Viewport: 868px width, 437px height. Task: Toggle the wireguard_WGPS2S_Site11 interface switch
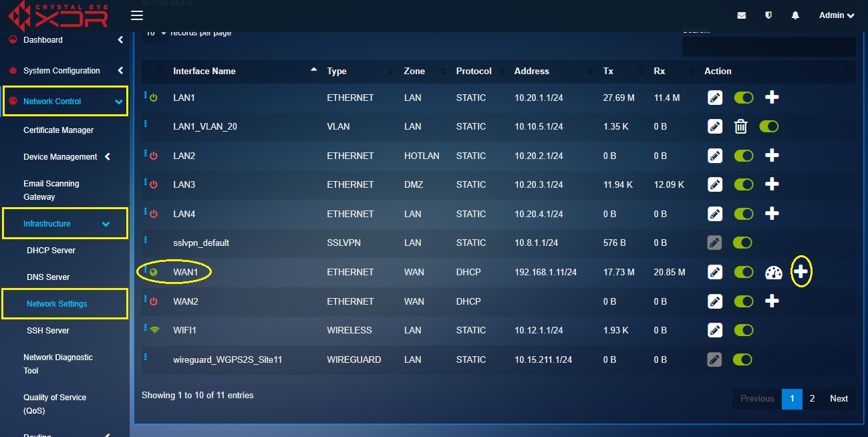(742, 359)
